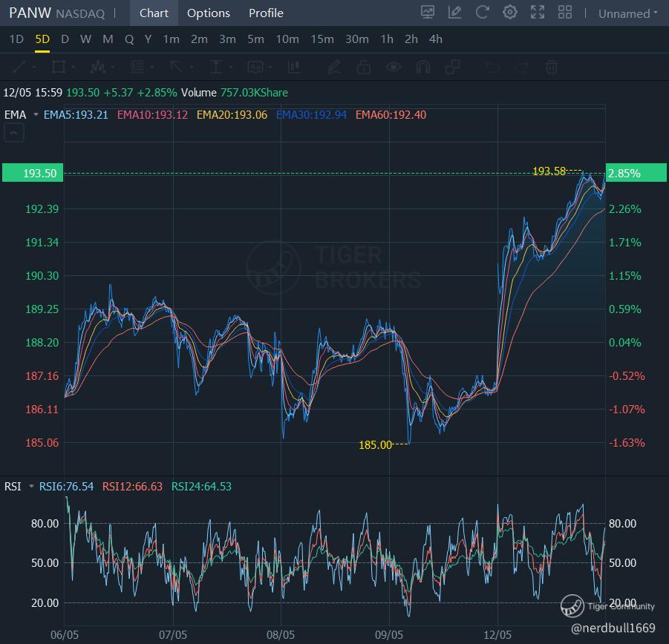
Task: Open the multi-chart grid layout icon
Action: [x=565, y=13]
